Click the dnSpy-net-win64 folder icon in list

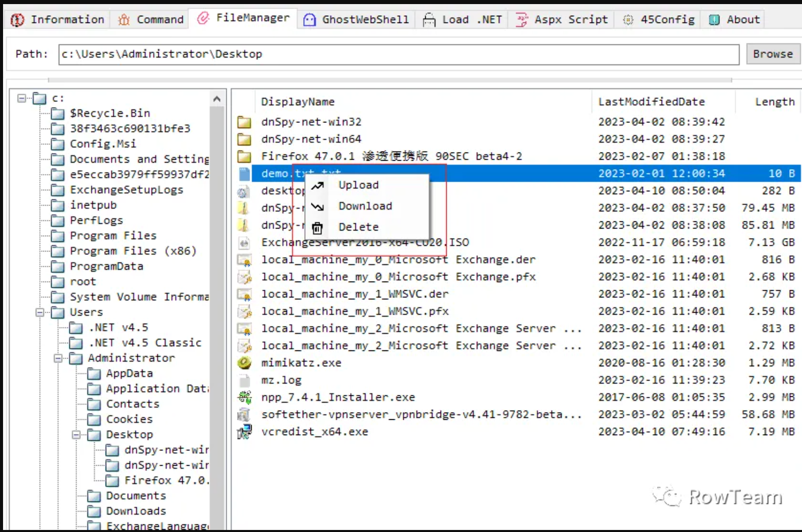[244, 139]
